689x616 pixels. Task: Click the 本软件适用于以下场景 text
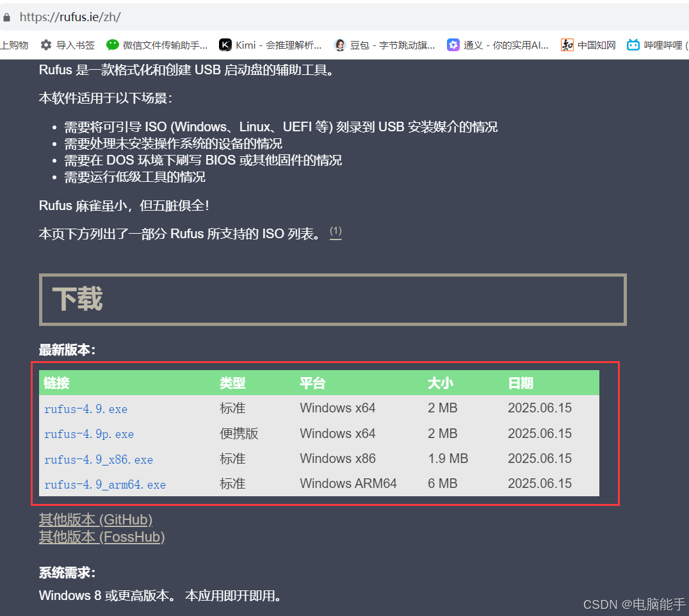[x=106, y=98]
